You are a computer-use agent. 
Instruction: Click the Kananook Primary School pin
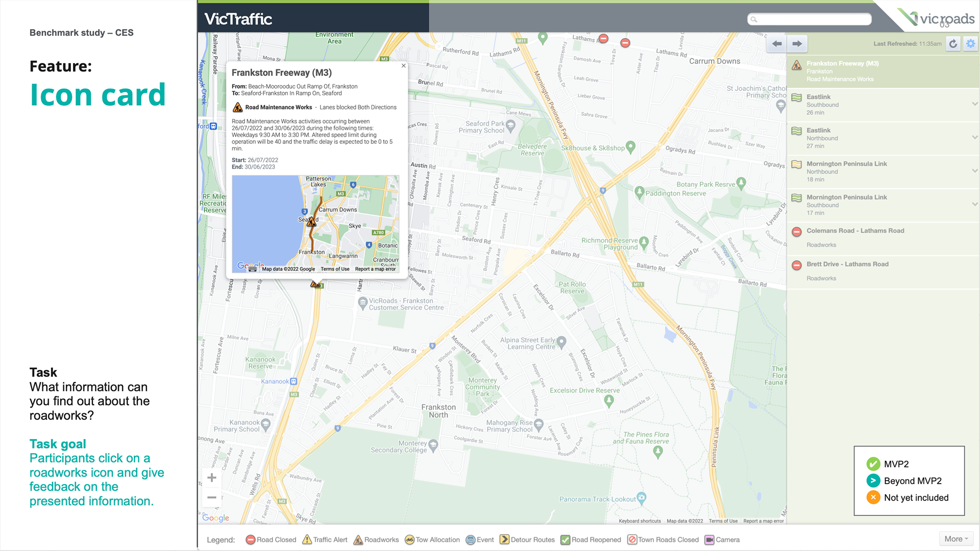pos(265,423)
